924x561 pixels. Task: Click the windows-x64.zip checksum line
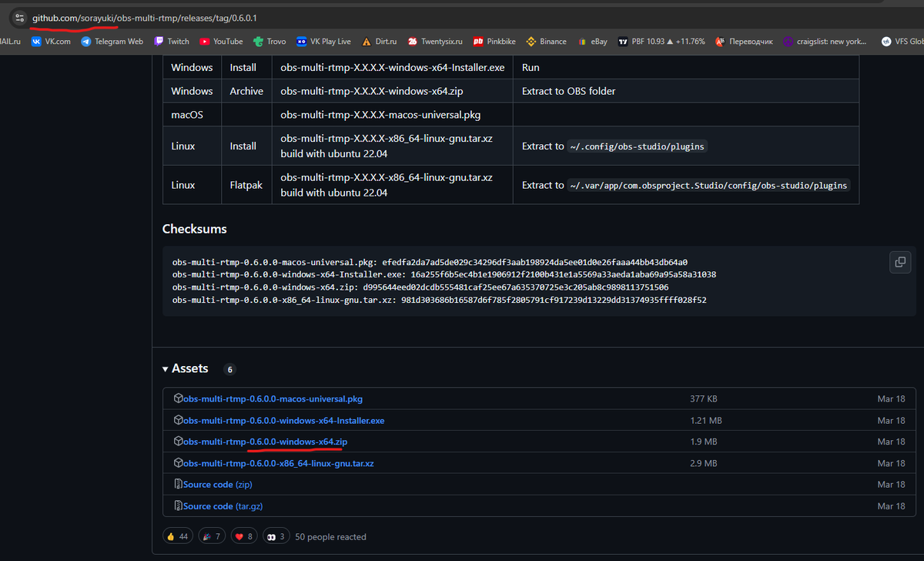420,287
